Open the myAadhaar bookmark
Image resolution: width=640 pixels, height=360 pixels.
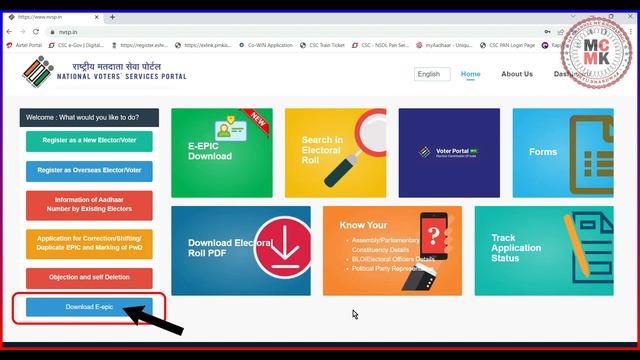(x=444, y=45)
